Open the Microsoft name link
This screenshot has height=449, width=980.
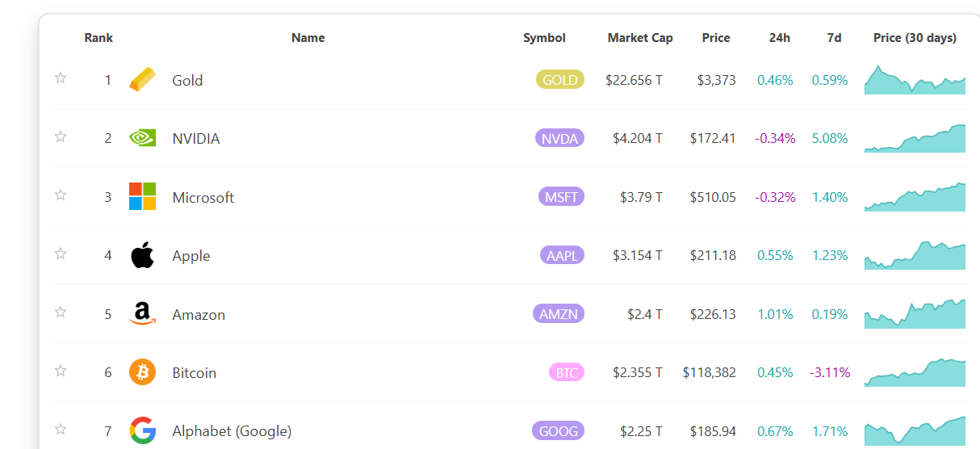203,197
